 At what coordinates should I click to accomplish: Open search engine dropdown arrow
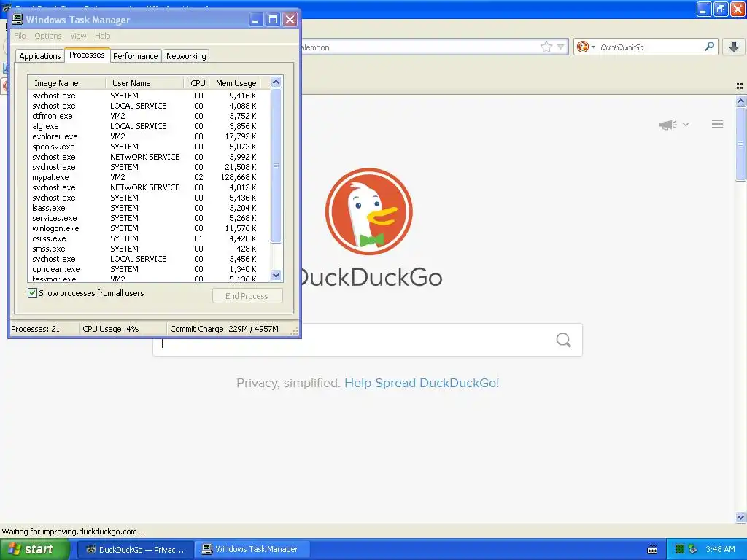593,47
